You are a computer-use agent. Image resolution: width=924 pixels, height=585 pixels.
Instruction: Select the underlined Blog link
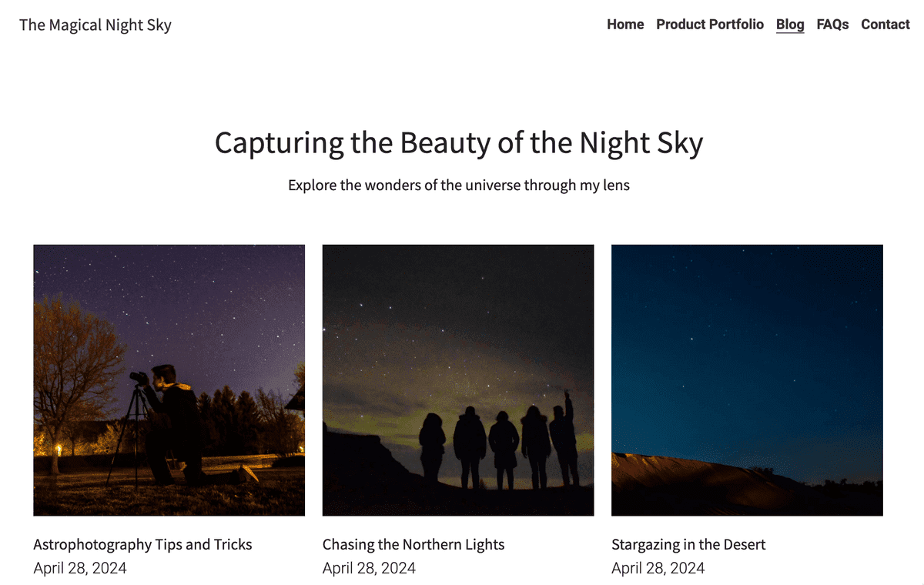[790, 24]
